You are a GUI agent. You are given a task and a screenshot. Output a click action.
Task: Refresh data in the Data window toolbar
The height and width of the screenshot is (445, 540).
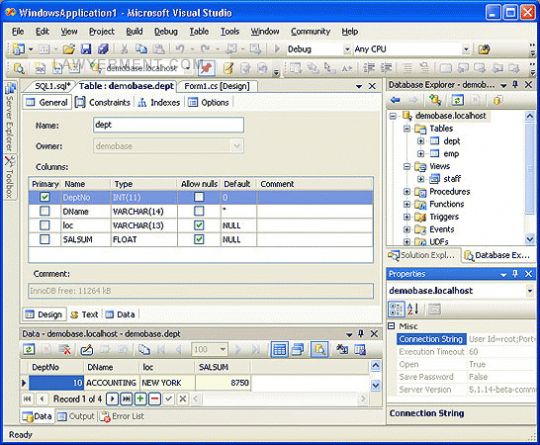[29, 350]
